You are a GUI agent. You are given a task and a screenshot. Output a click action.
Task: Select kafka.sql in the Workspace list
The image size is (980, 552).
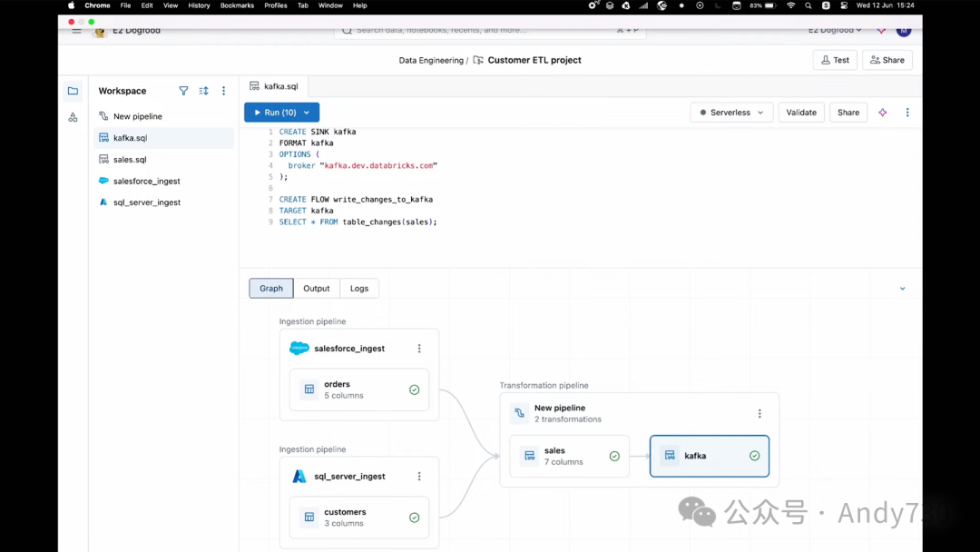point(163,137)
